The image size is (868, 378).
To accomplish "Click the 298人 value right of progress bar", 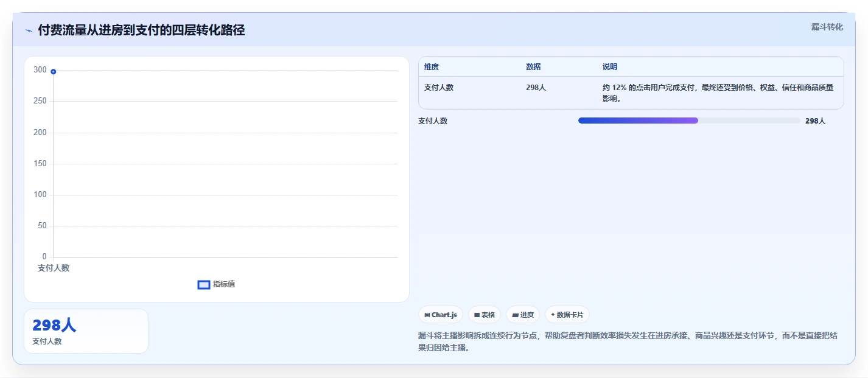I will coord(816,121).
